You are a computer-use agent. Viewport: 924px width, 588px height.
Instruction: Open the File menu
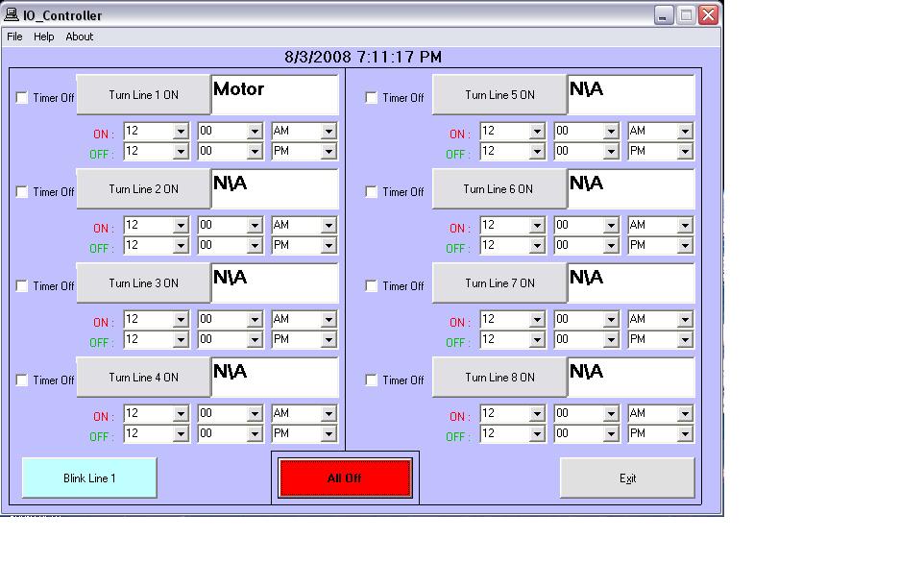(x=14, y=37)
